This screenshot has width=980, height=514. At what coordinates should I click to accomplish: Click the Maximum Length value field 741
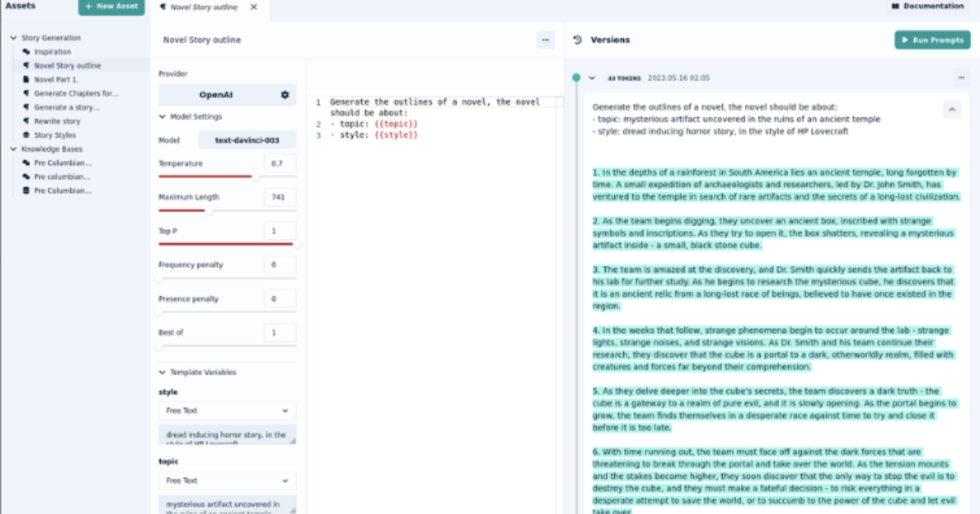[280, 197]
